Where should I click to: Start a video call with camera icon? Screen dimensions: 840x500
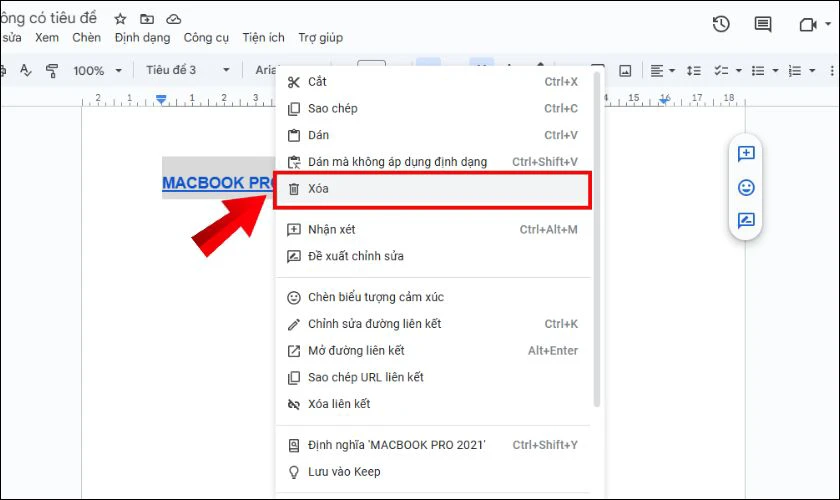pos(807,25)
